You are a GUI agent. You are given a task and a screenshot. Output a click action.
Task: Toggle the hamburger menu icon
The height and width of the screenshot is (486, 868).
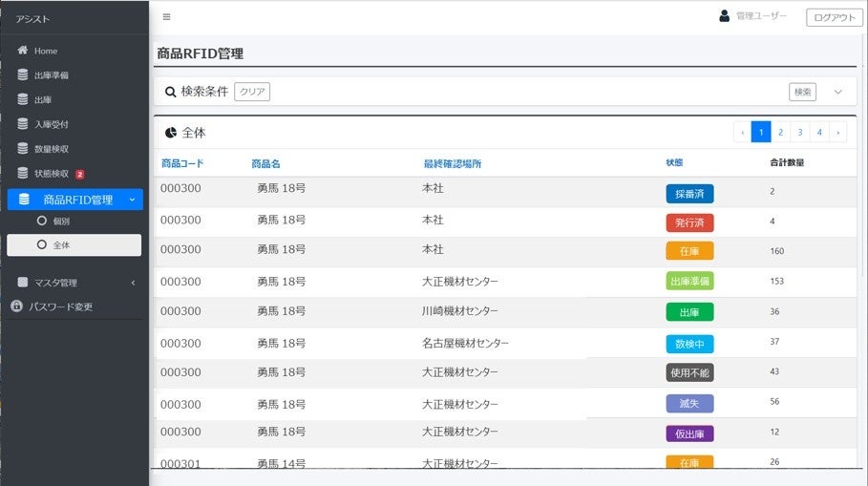click(167, 16)
